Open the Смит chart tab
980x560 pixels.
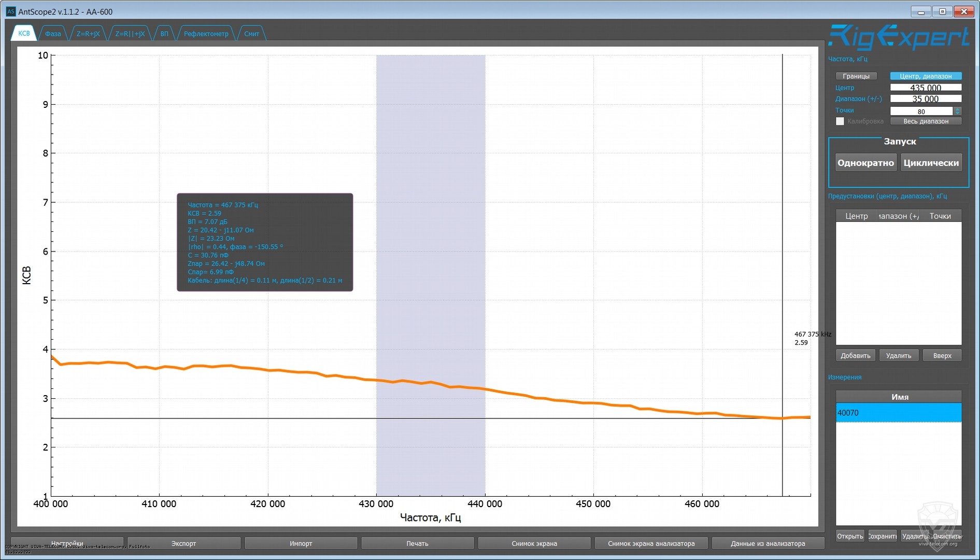click(251, 34)
